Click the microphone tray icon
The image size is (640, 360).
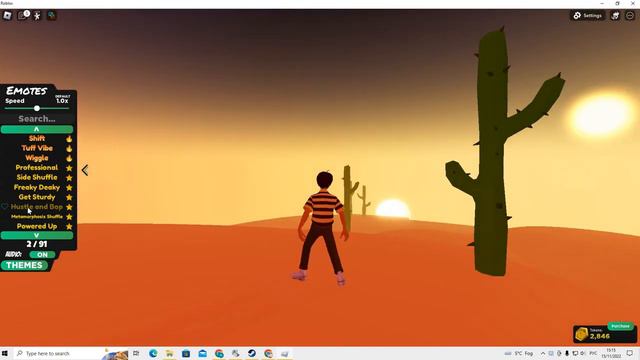567,353
